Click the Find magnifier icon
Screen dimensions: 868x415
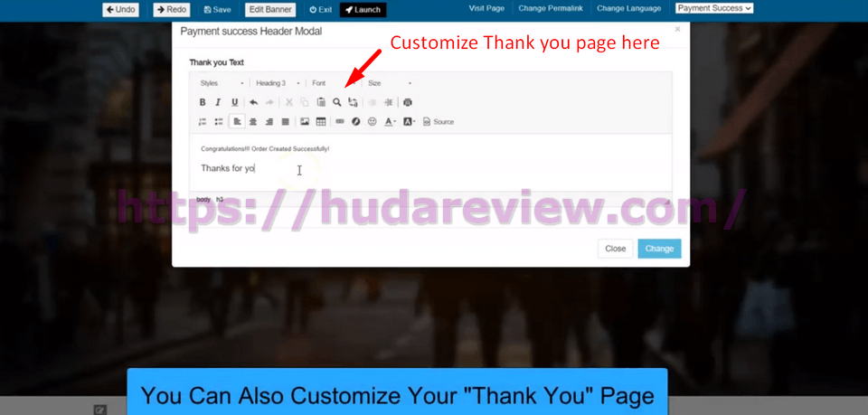pyautogui.click(x=336, y=102)
